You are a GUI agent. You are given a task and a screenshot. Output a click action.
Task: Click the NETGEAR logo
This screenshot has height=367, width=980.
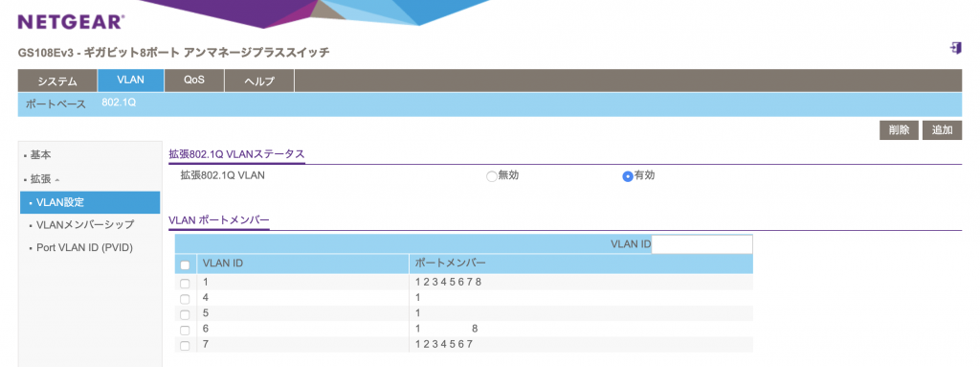[x=71, y=23]
